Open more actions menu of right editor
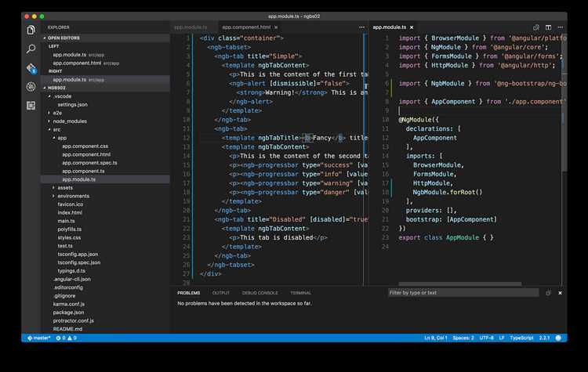The width and height of the screenshot is (588, 372). click(x=561, y=27)
